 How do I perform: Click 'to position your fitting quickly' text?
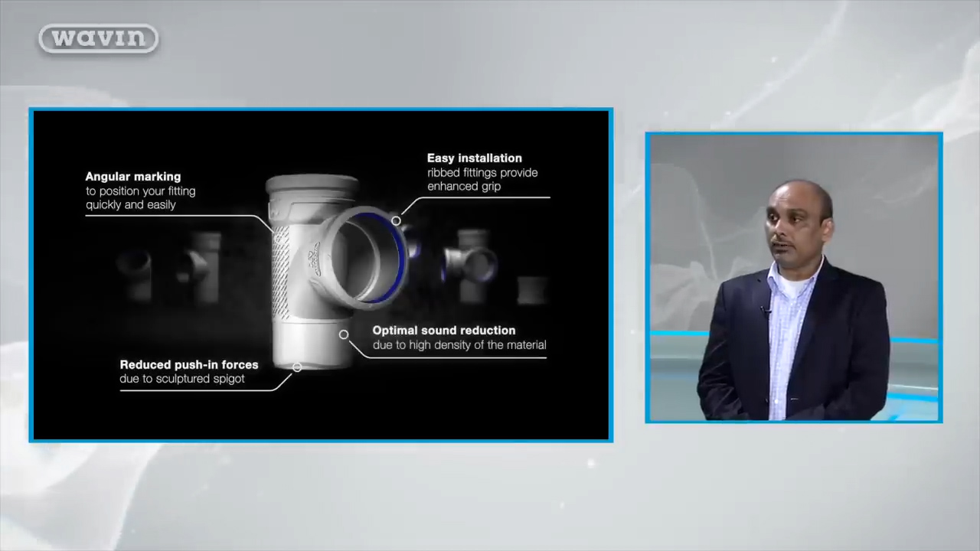[140, 198]
